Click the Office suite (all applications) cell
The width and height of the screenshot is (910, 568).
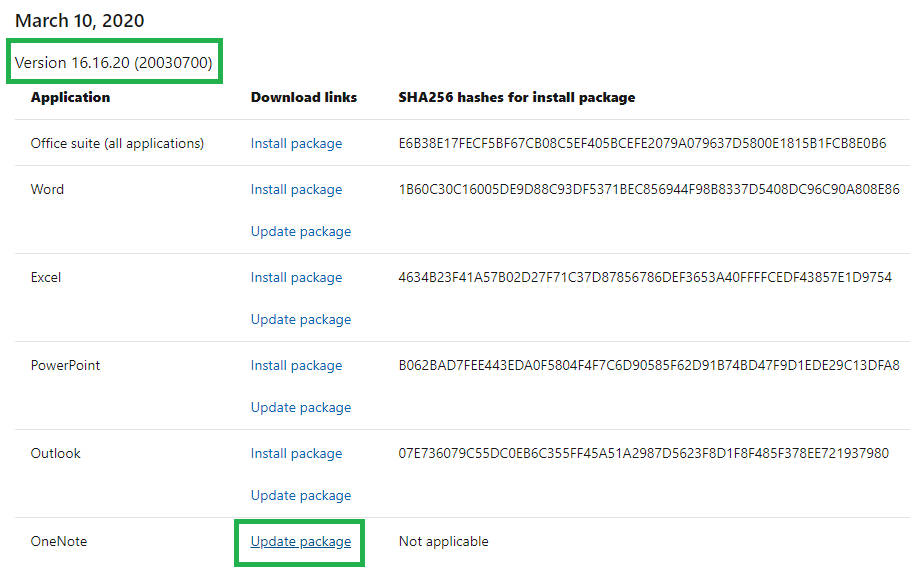click(117, 143)
